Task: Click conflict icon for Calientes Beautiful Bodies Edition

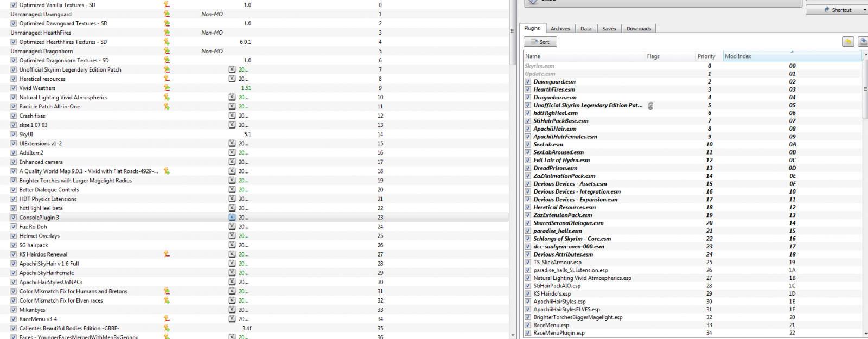Action: point(167,328)
